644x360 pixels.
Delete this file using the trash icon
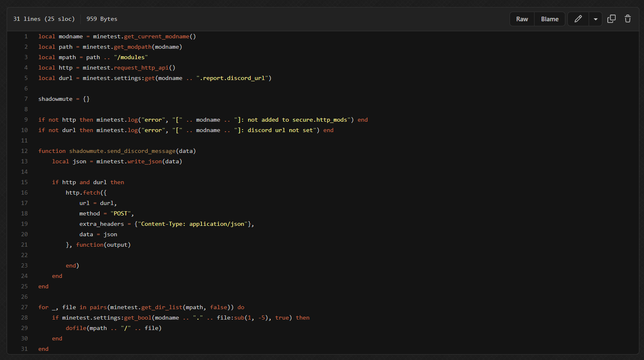point(628,19)
